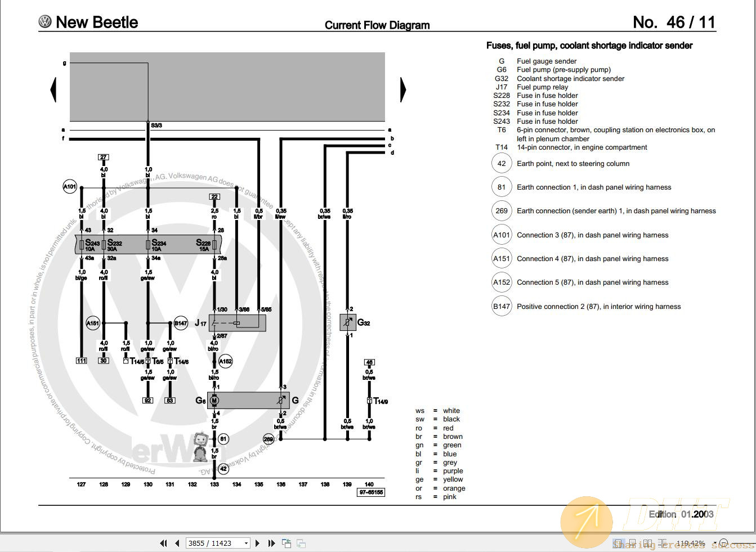Open the page number dropdown arrow
Viewport: 756px width, 552px height.
(246, 543)
